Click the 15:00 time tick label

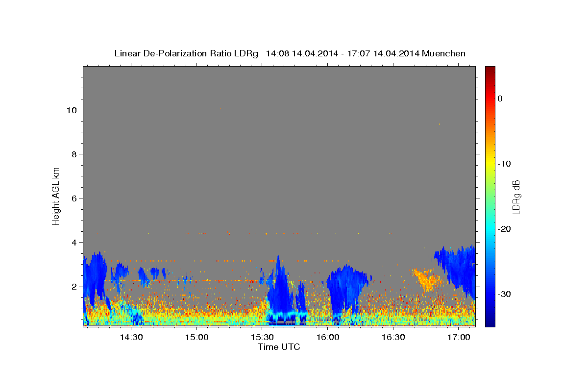(197, 337)
